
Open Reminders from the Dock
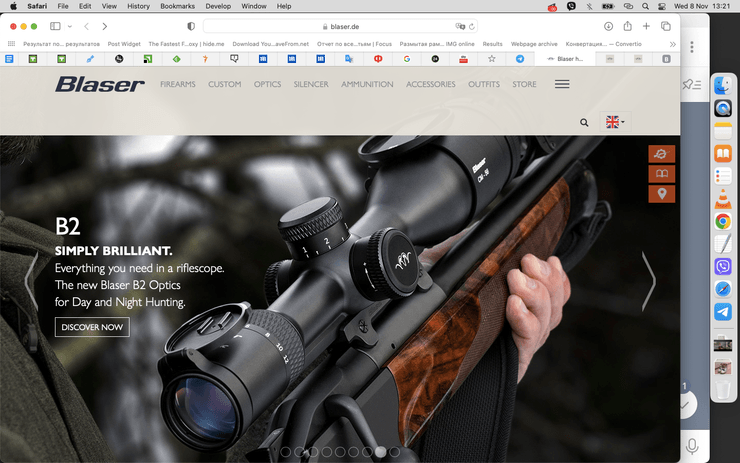coord(723,176)
